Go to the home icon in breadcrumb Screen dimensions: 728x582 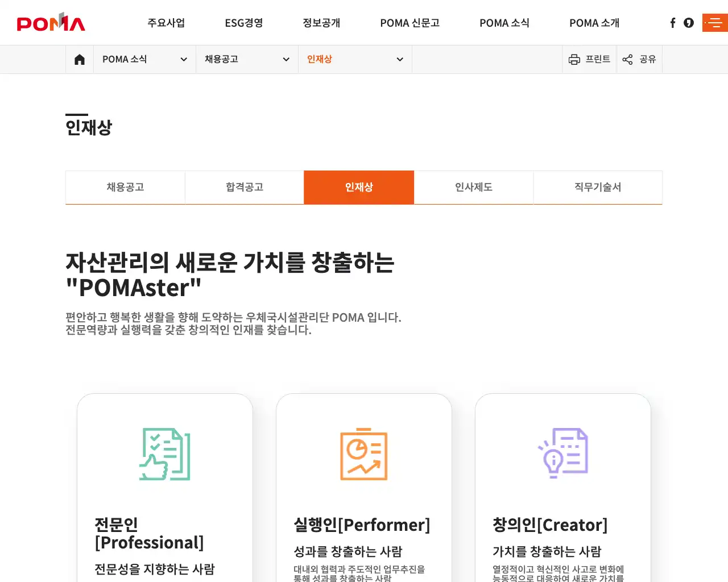tap(80, 59)
